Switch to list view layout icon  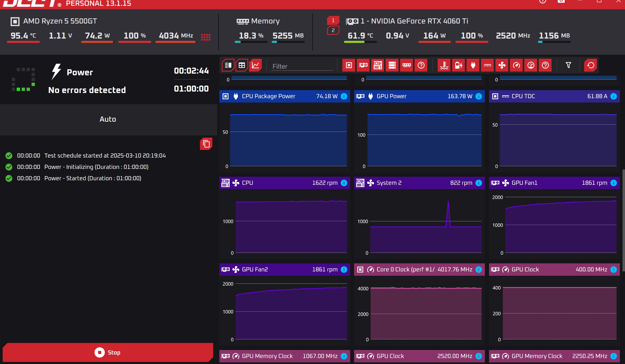click(228, 65)
